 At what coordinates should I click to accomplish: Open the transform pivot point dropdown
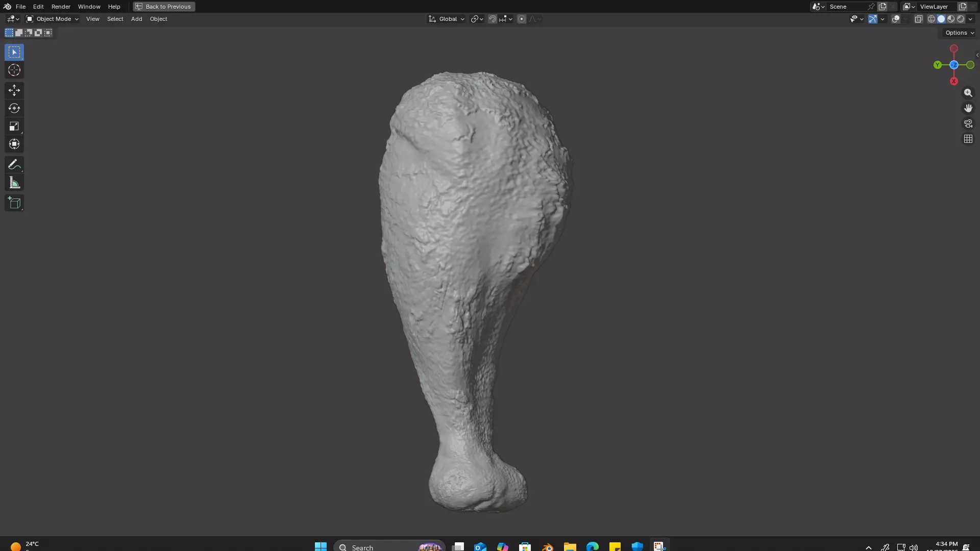click(477, 19)
